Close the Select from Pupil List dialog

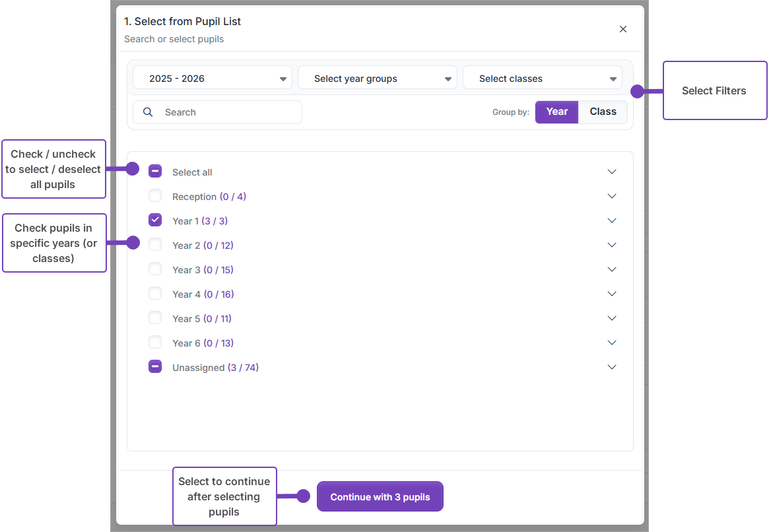point(623,29)
